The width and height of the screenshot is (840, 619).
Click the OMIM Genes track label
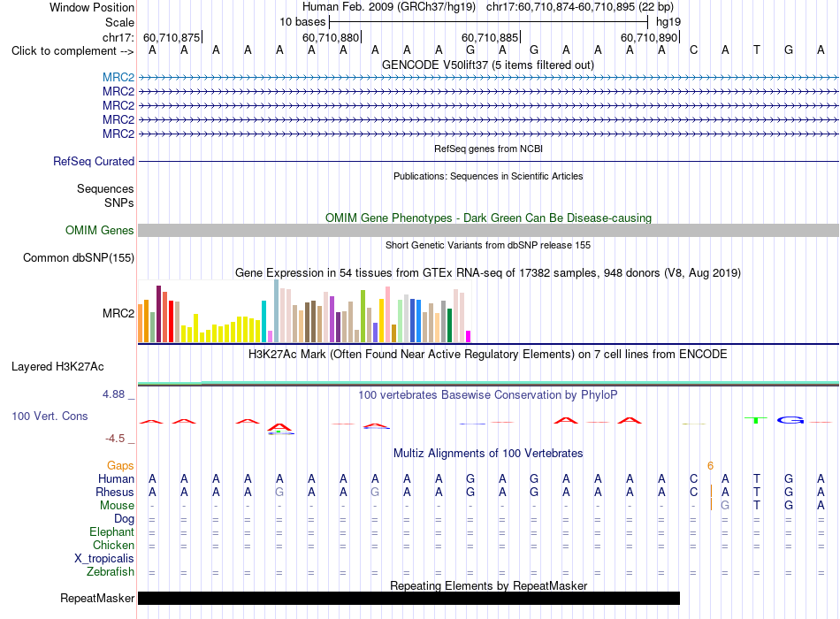pyautogui.click(x=99, y=231)
